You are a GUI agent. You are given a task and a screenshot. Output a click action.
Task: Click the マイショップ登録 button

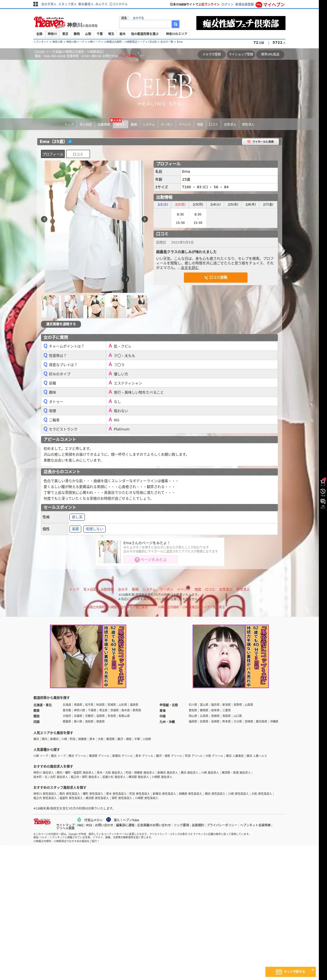pos(241,54)
